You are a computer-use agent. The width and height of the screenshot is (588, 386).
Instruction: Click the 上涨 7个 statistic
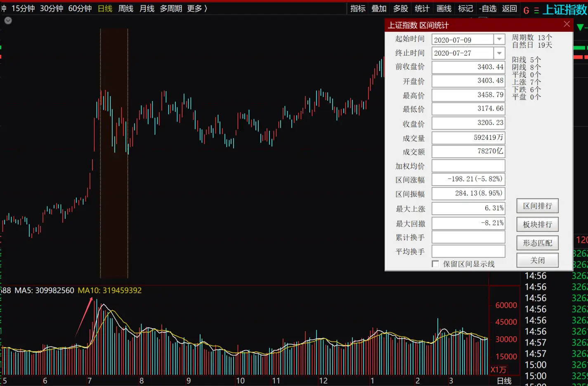tap(526, 82)
